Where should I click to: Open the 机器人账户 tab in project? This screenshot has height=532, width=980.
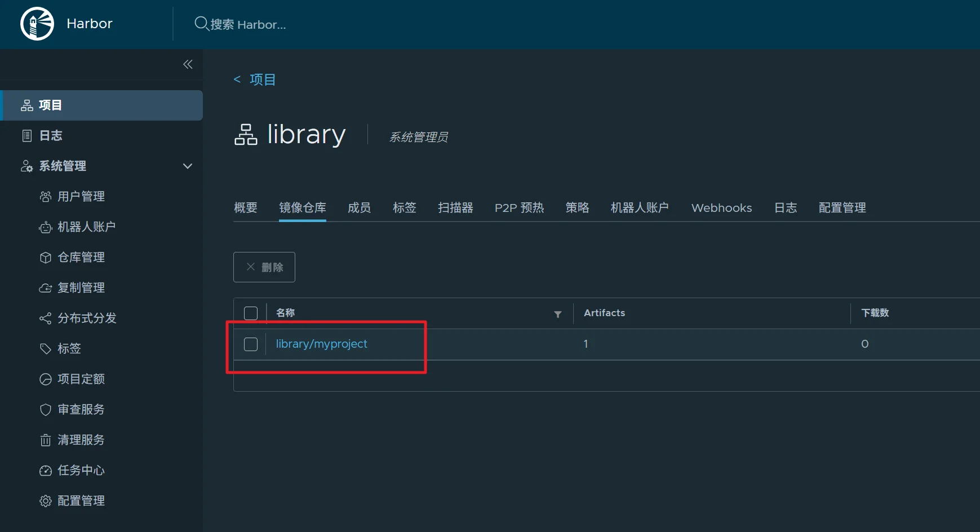coord(640,208)
